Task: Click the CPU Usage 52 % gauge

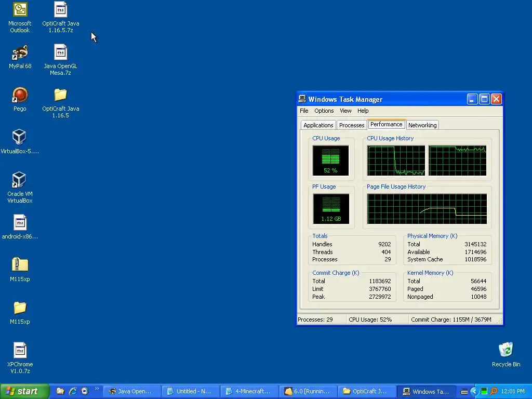Action: 330,161
